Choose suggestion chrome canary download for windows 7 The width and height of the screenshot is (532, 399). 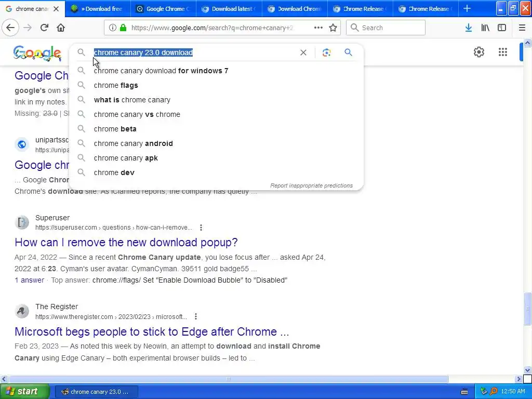point(216,71)
